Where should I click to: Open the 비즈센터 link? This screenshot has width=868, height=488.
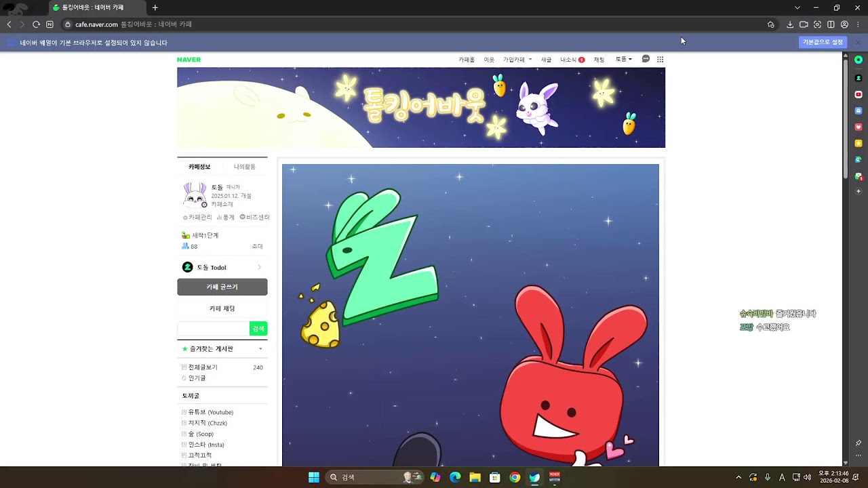coord(254,218)
